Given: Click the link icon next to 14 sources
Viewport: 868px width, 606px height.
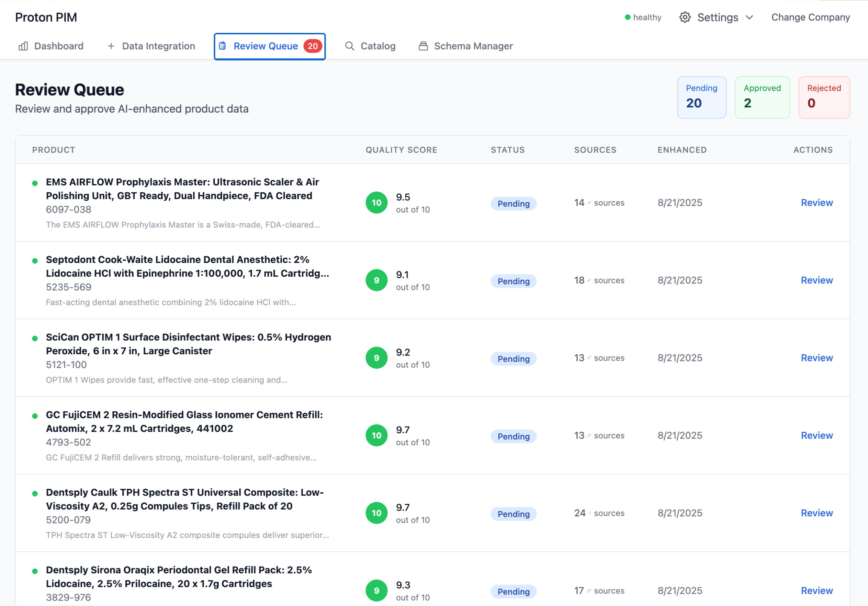Looking at the screenshot, I should 589,203.
